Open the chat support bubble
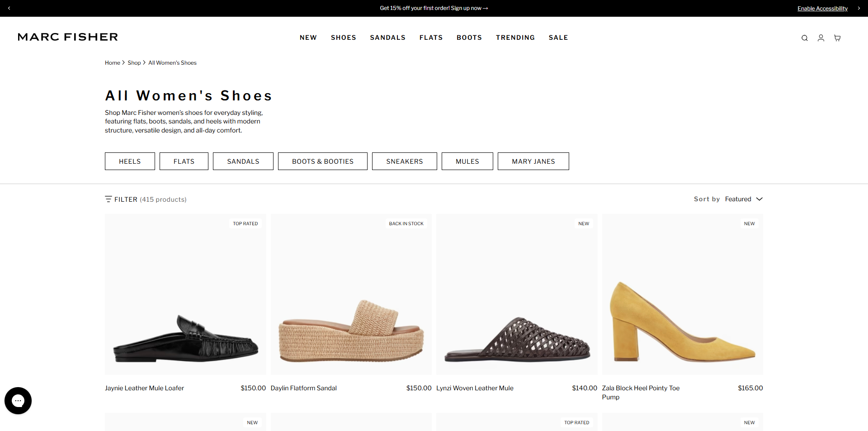The width and height of the screenshot is (868, 431). 18,400
